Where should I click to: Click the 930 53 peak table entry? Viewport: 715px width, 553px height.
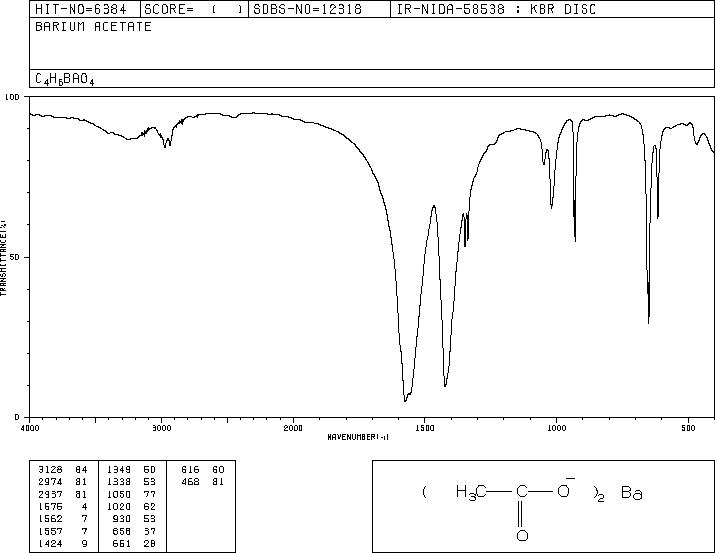tap(135, 519)
